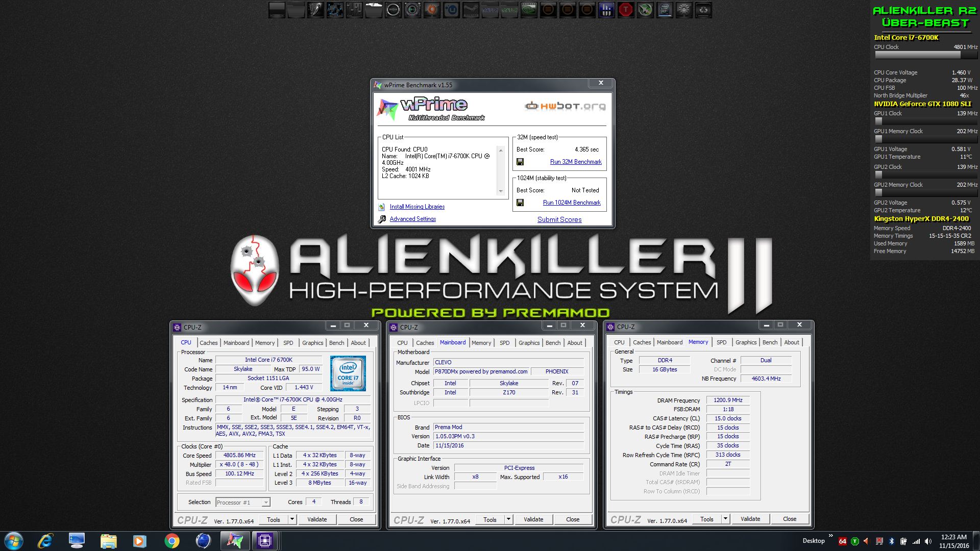Click the wPrime CPU List scrollbar up arrow

coord(501,150)
